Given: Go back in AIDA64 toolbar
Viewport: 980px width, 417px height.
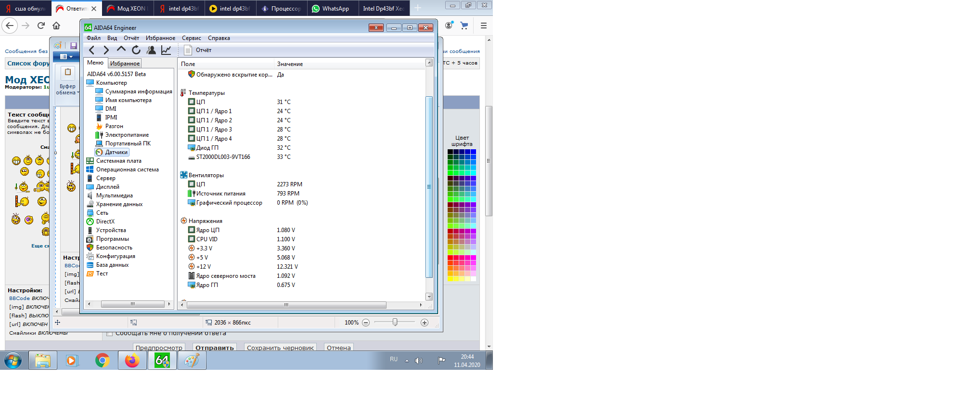Looking at the screenshot, I should coord(92,50).
